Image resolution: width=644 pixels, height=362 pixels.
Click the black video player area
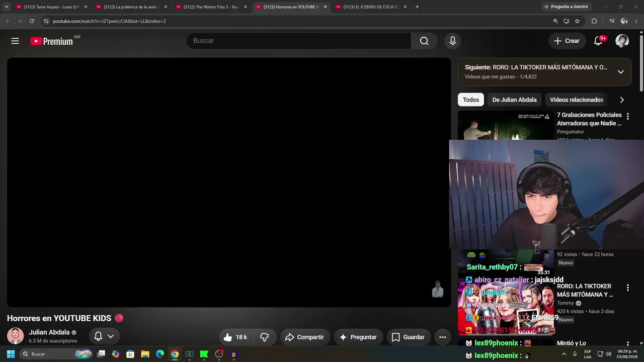229,182
